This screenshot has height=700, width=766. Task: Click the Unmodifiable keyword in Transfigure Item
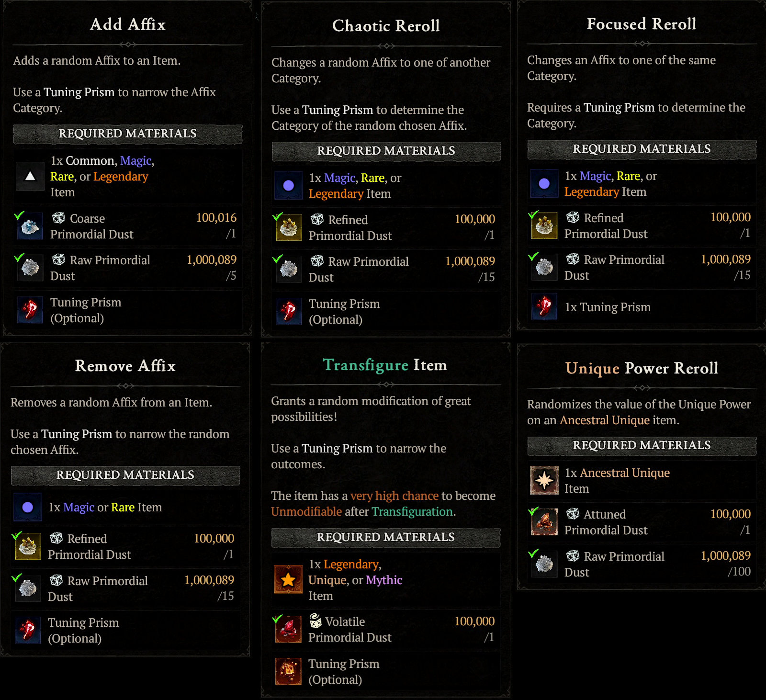point(306,511)
